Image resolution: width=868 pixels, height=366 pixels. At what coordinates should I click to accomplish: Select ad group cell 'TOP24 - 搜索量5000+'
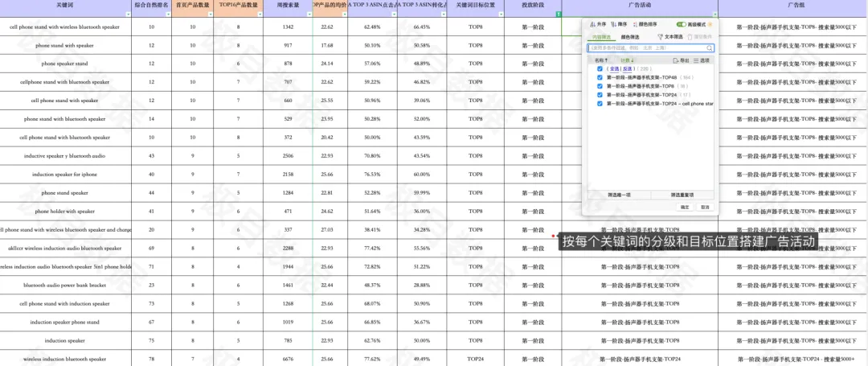click(x=792, y=360)
